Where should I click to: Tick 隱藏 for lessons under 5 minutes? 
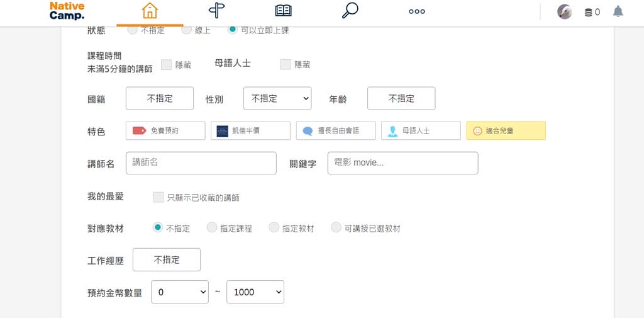coord(166,65)
